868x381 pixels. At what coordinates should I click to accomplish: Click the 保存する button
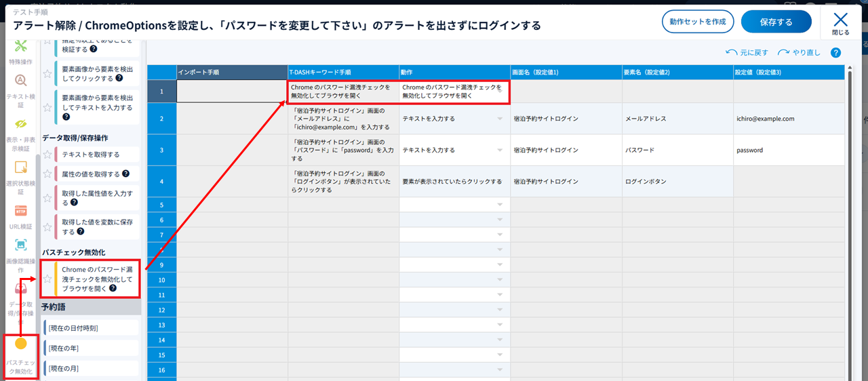point(776,22)
